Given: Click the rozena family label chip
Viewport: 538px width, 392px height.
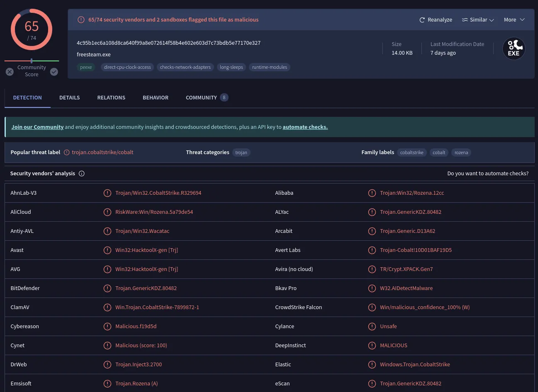Looking at the screenshot, I should coord(461,152).
